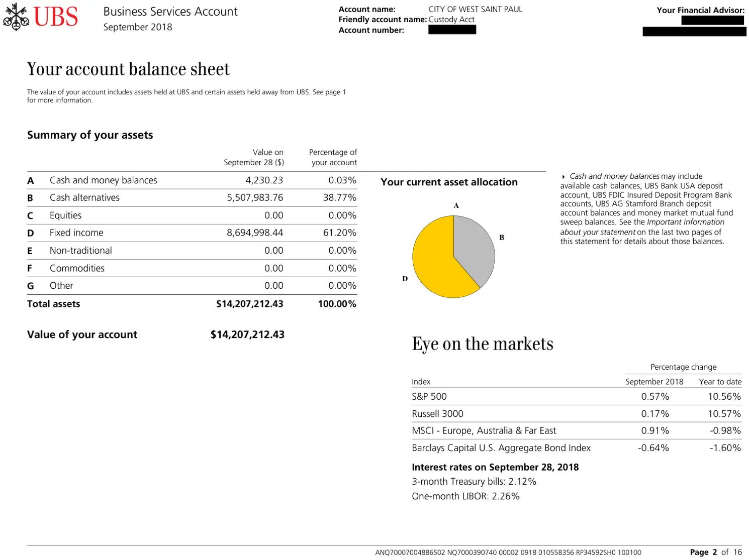
Task: Click the pie chart label D
Action: click(405, 279)
